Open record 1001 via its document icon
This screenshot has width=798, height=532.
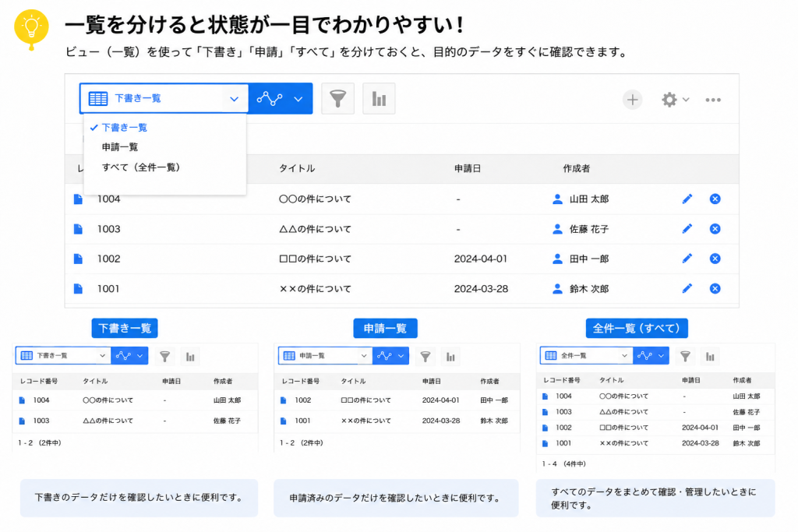coord(78,289)
